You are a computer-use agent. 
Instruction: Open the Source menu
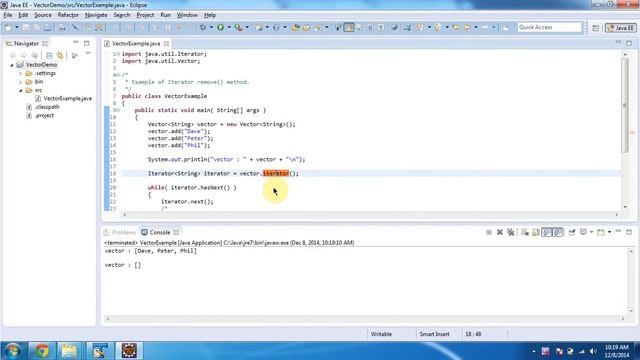[x=43, y=15]
